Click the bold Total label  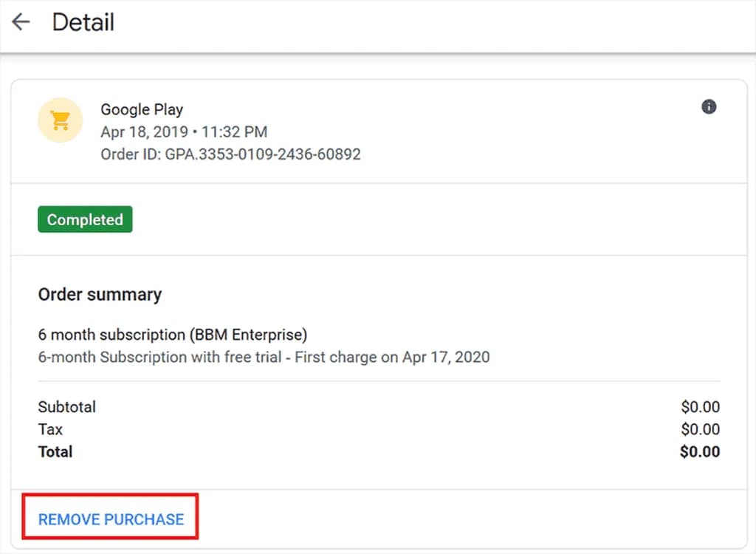[55, 451]
